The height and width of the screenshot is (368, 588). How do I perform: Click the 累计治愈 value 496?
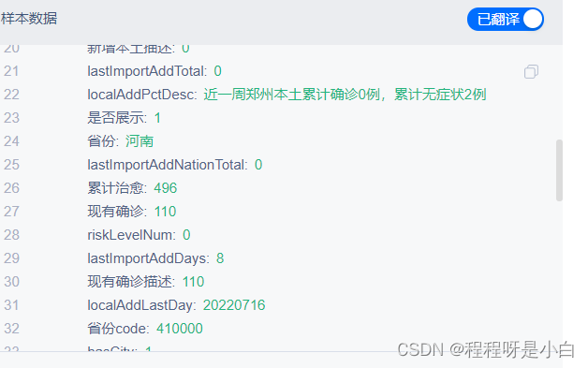[x=166, y=188]
